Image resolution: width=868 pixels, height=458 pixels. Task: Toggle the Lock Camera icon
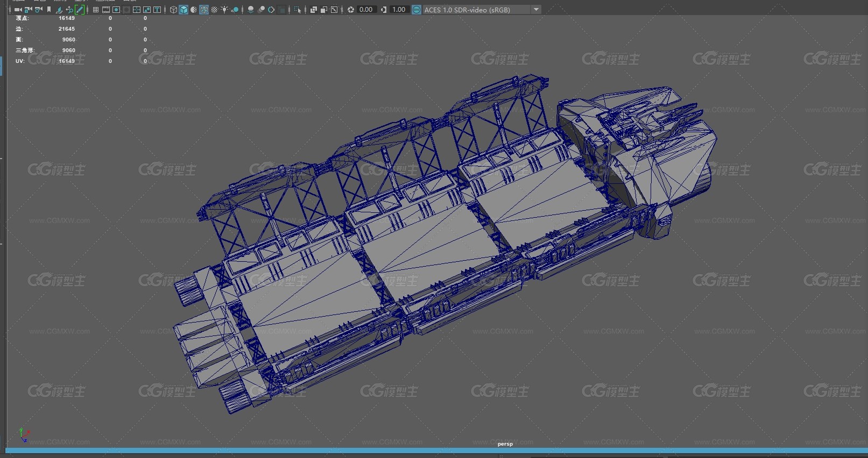(28, 10)
